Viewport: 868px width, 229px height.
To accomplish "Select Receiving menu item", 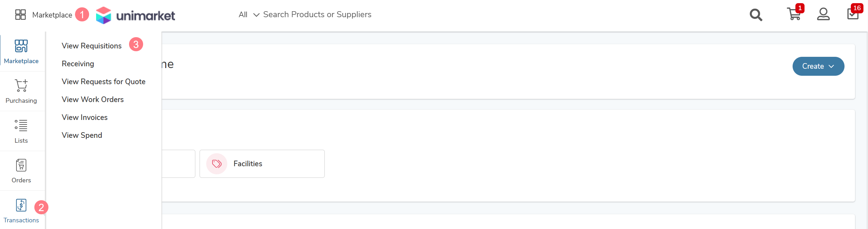I will (x=78, y=64).
